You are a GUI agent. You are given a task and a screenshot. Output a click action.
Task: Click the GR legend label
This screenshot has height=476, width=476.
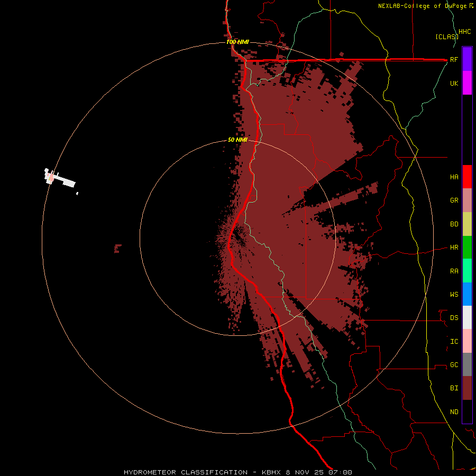pos(454,200)
